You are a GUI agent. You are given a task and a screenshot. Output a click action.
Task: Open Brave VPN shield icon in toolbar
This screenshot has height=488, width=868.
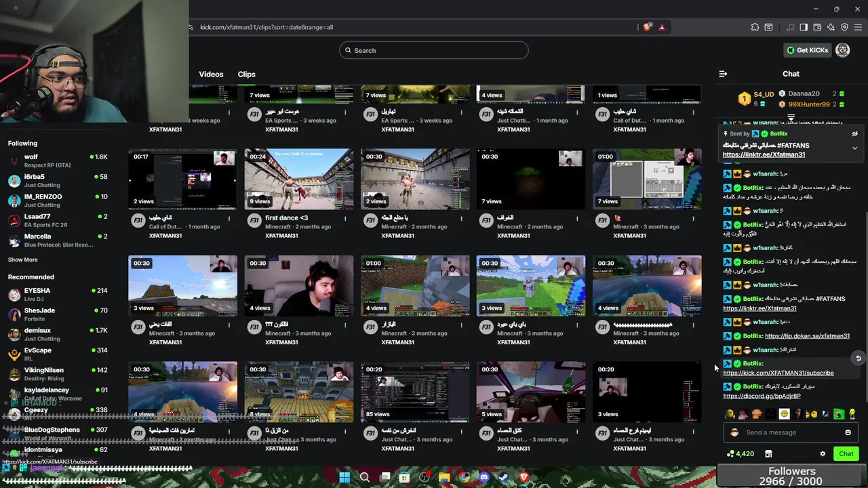point(844,27)
